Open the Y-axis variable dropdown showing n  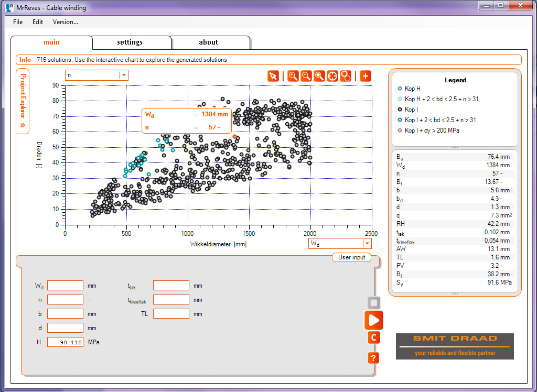(96, 75)
